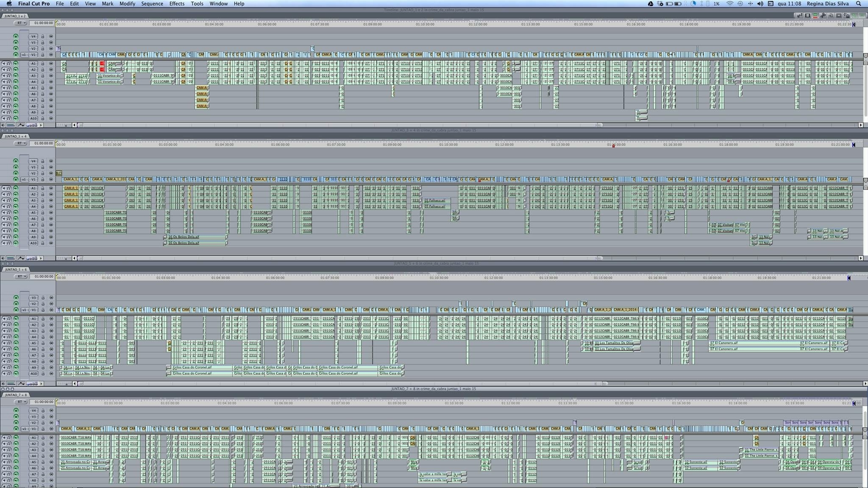Open track layout pop-up in JUNTAO_3 + 4
Image resolution: width=868 pixels, height=488 pixels.
pos(41,258)
